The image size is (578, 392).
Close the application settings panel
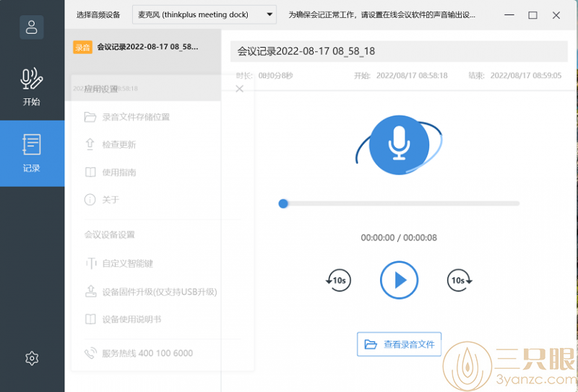240,89
